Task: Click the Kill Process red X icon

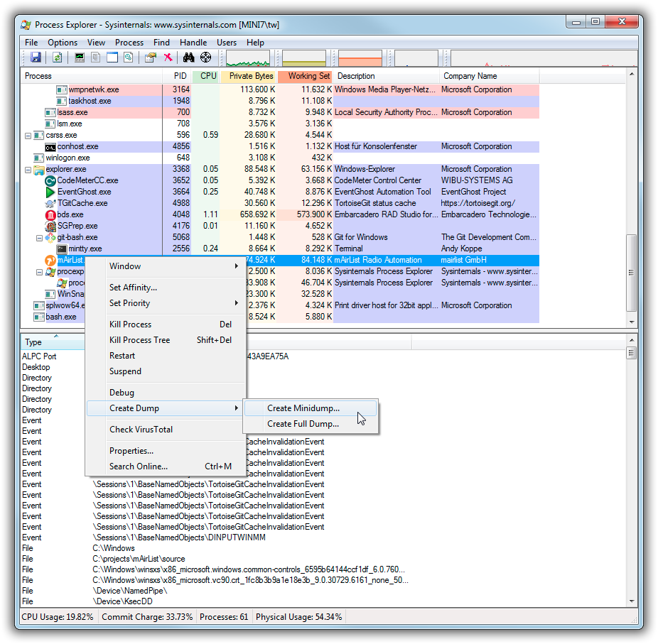Action: point(168,58)
